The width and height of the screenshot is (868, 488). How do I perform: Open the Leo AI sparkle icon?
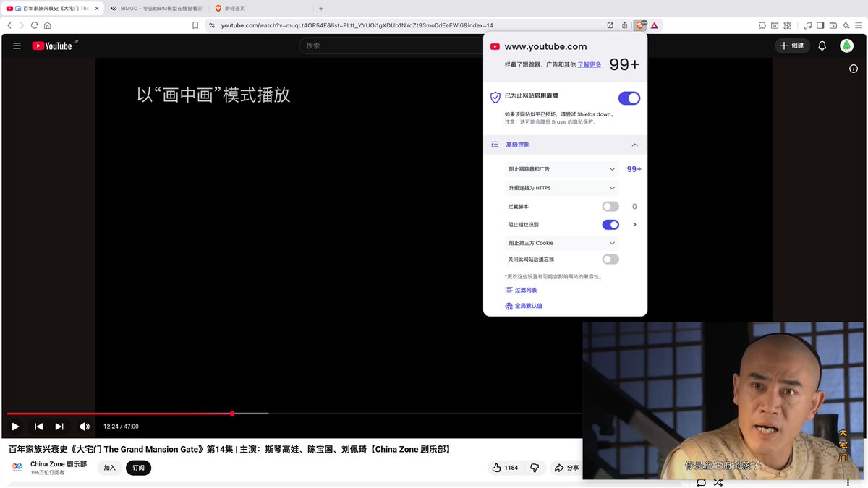pos(845,25)
